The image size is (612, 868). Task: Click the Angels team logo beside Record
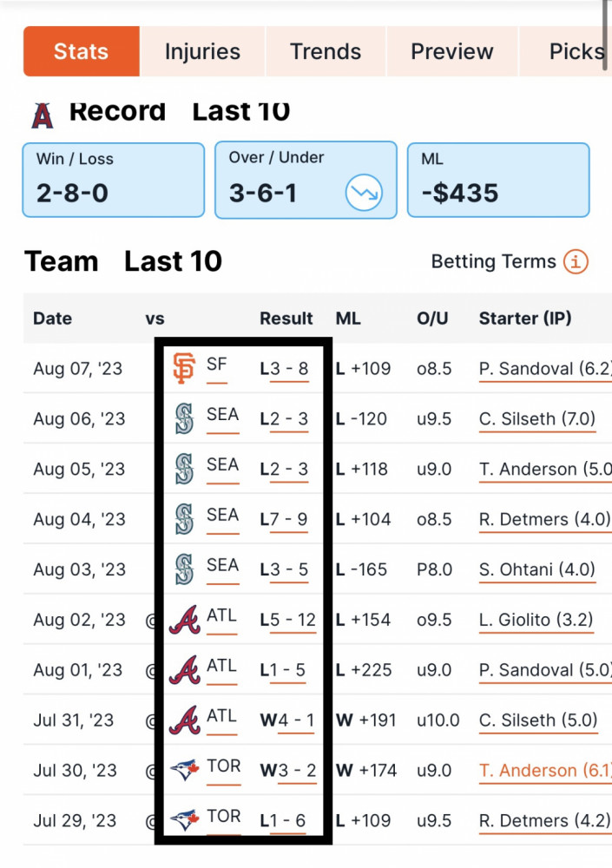[x=43, y=116]
